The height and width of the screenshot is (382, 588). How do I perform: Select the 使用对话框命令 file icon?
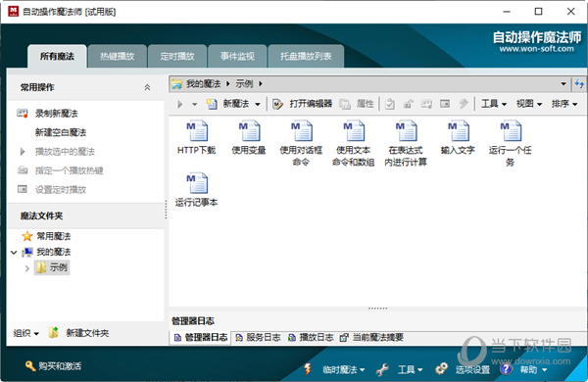(302, 130)
